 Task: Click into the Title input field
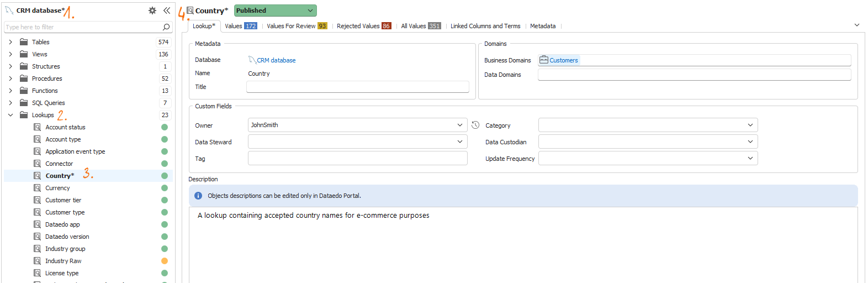(357, 87)
